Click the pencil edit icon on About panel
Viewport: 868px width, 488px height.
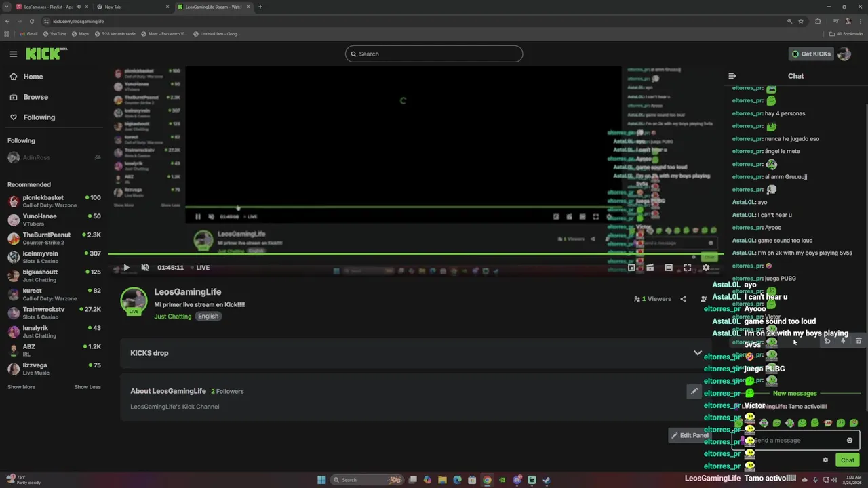[x=694, y=391]
